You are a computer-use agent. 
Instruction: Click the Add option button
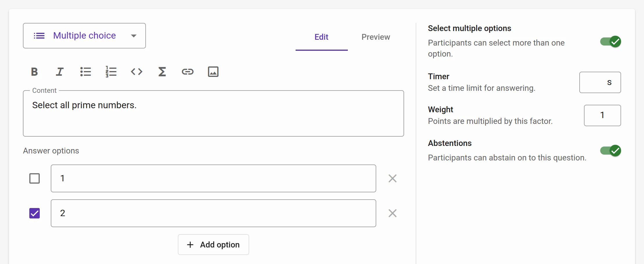(x=214, y=245)
